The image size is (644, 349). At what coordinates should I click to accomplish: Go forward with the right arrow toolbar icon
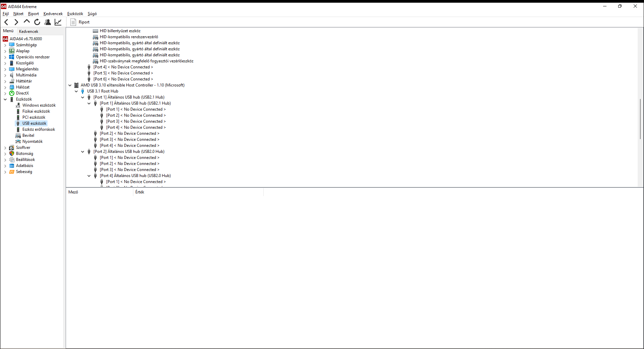[16, 22]
